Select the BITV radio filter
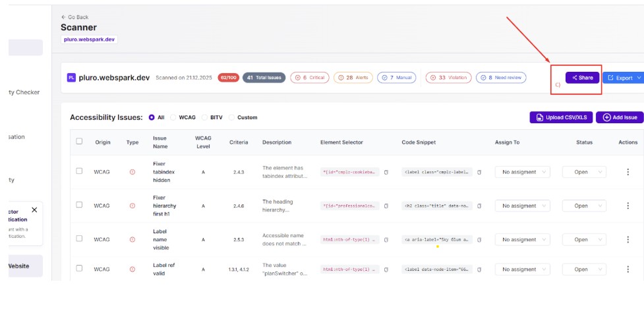The height and width of the screenshot is (313, 644). (x=204, y=117)
